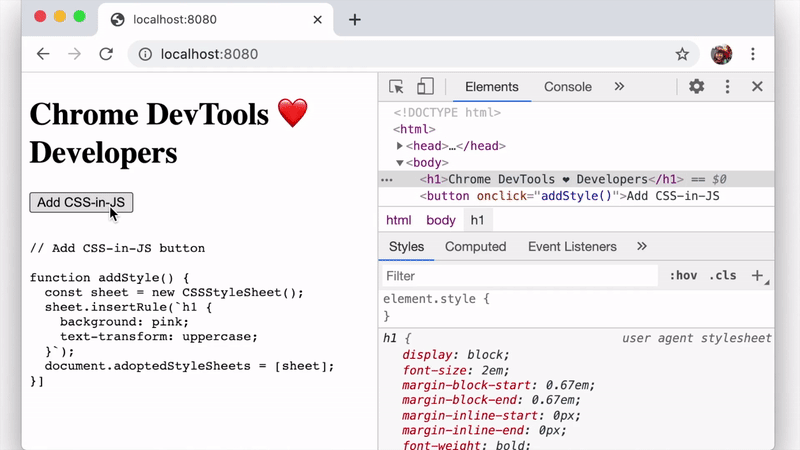Add a new style rule with plus icon
The width and height of the screenshot is (800, 450).
pos(758,276)
